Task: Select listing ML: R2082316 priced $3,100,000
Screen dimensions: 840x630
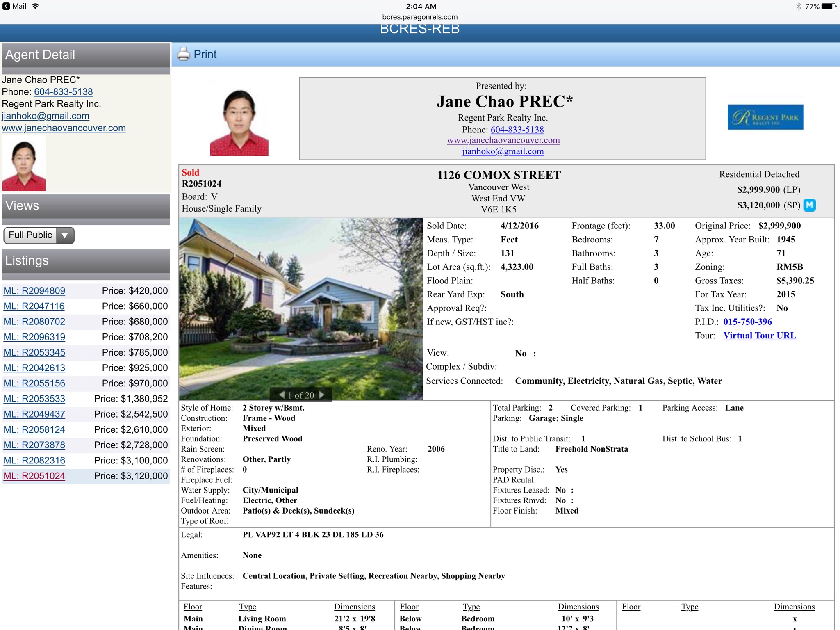Action: click(34, 461)
